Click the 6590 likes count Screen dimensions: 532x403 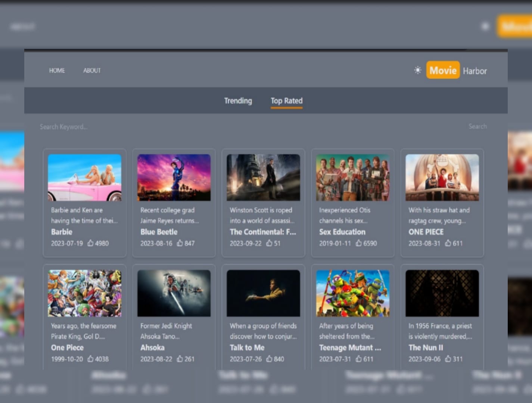[x=370, y=243]
